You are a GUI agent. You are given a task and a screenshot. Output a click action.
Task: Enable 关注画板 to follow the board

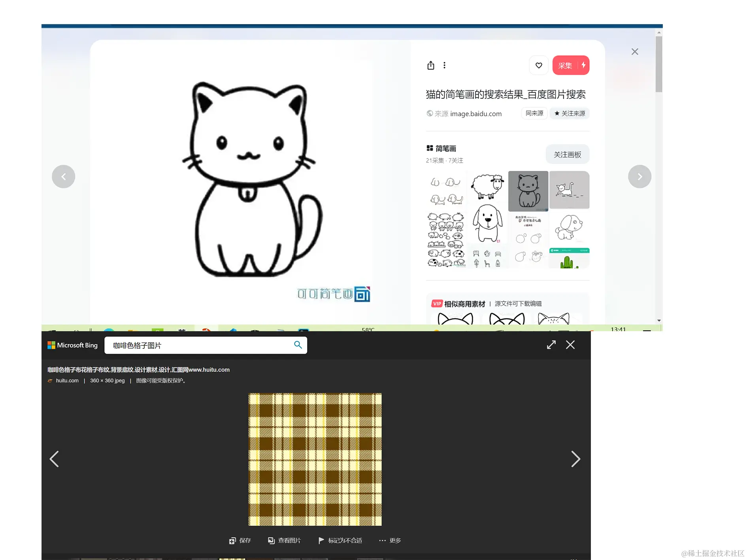pyautogui.click(x=567, y=154)
